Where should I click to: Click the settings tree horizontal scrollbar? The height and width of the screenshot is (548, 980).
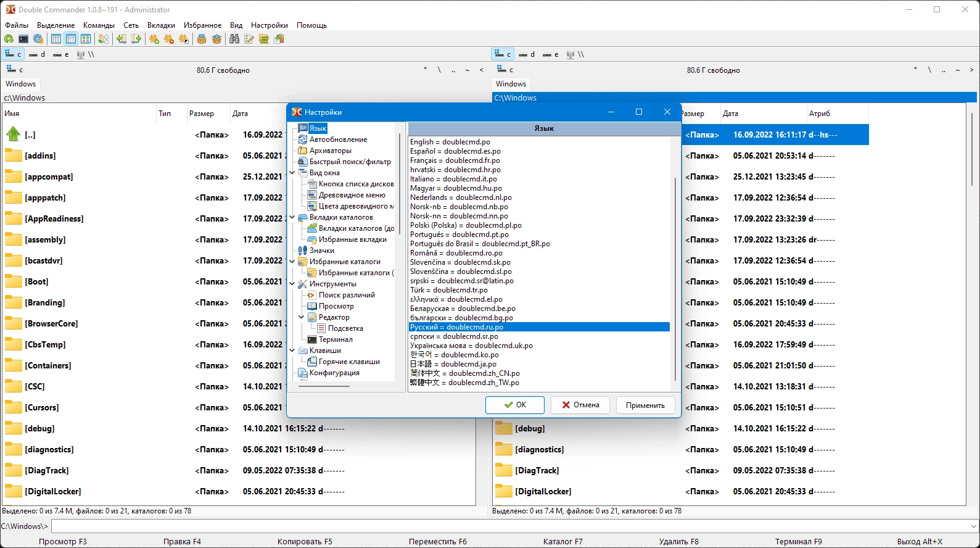(x=324, y=386)
